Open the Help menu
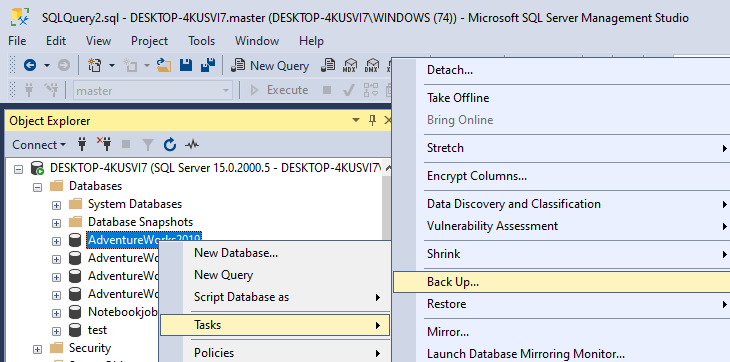Image resolution: width=730 pixels, height=362 pixels. [x=311, y=41]
